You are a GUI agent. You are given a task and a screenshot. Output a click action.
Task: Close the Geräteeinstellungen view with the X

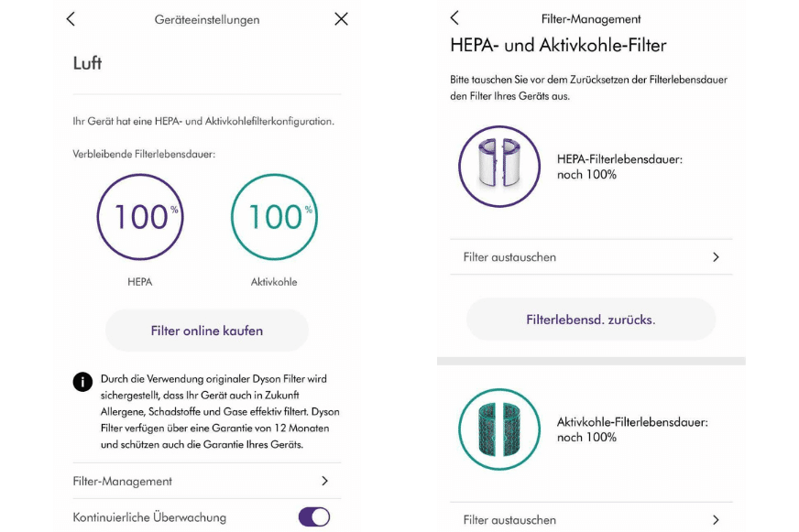pyautogui.click(x=340, y=18)
